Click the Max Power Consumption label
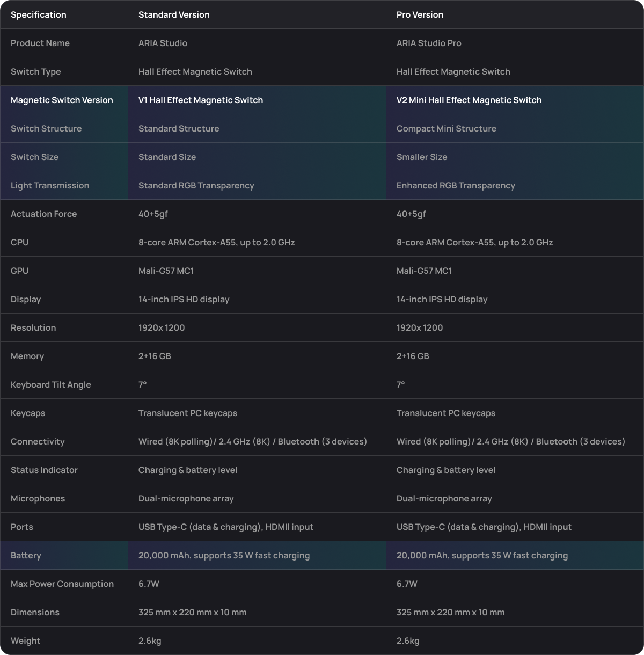The height and width of the screenshot is (655, 644). [x=62, y=584]
